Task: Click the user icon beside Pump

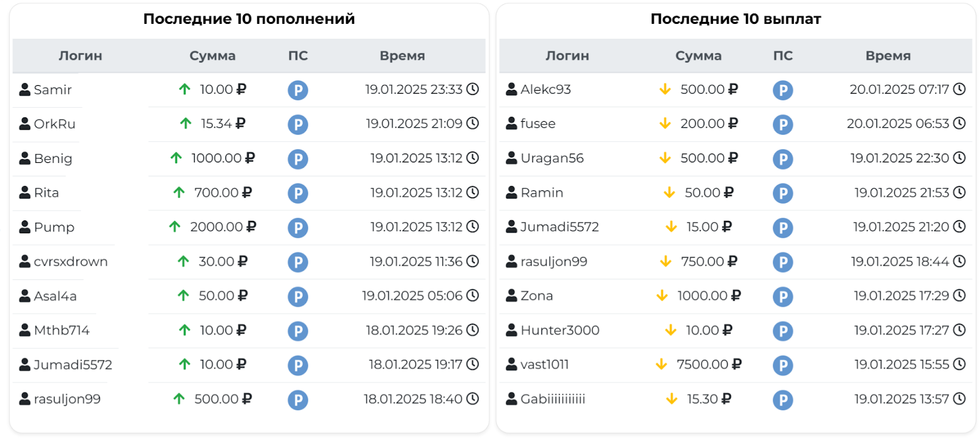Action: [24, 227]
